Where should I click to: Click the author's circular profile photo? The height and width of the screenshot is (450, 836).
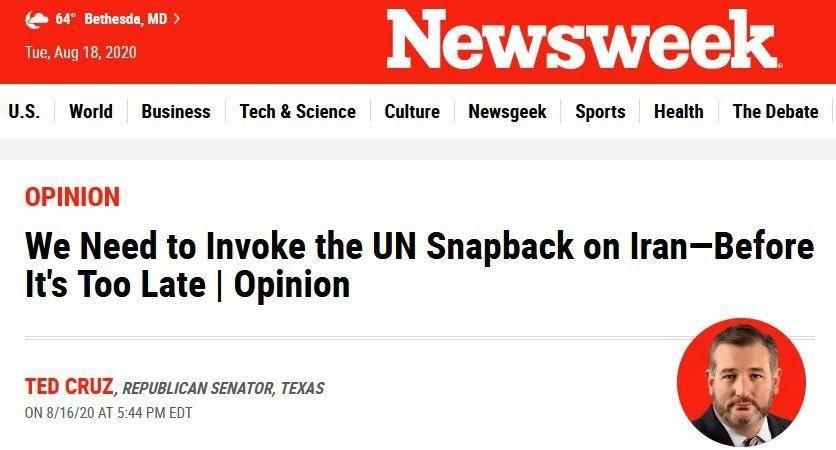pos(741,383)
